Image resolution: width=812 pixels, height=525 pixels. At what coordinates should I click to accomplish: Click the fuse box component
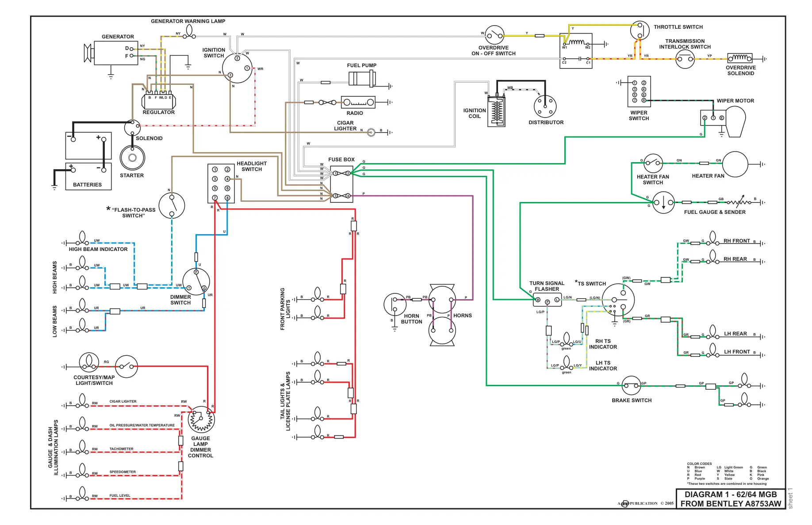tap(342, 184)
